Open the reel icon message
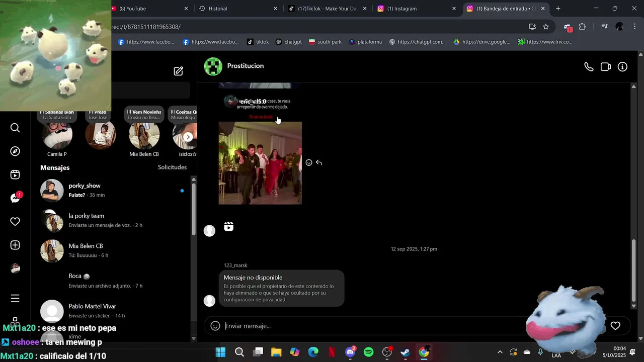This screenshot has height=362, width=644. pyautogui.click(x=229, y=227)
